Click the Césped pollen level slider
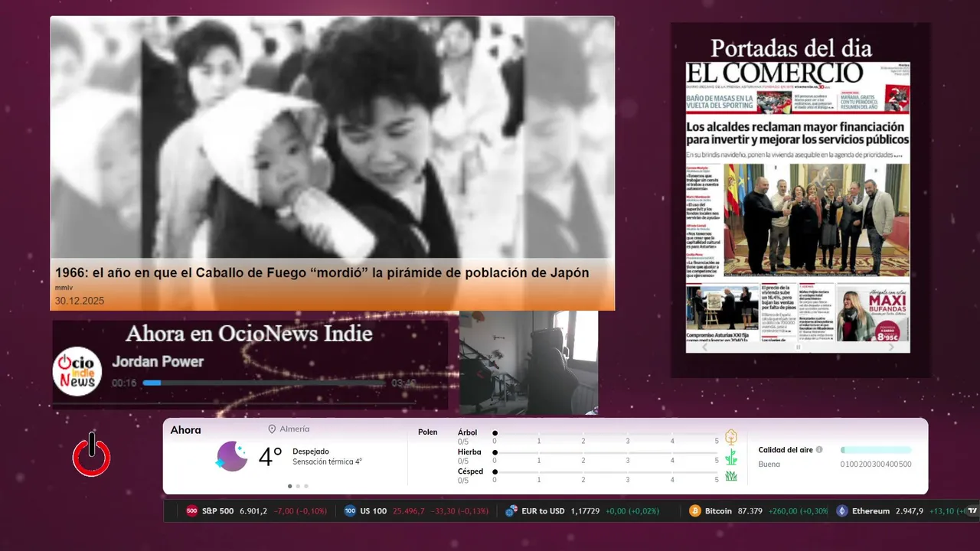Screen dimensions: 980x551 tap(606, 472)
